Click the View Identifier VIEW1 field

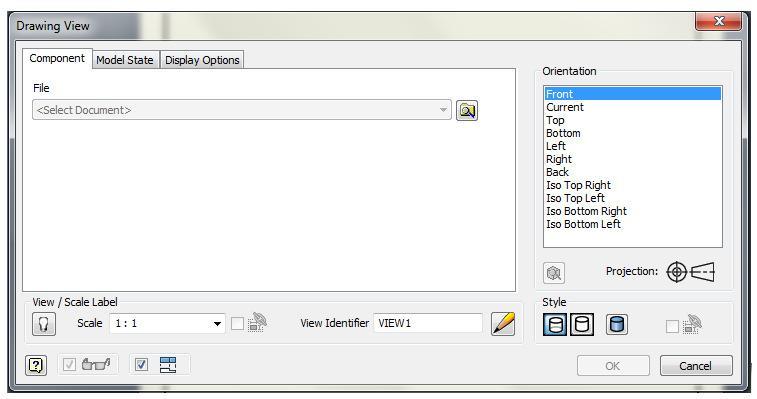tap(428, 323)
